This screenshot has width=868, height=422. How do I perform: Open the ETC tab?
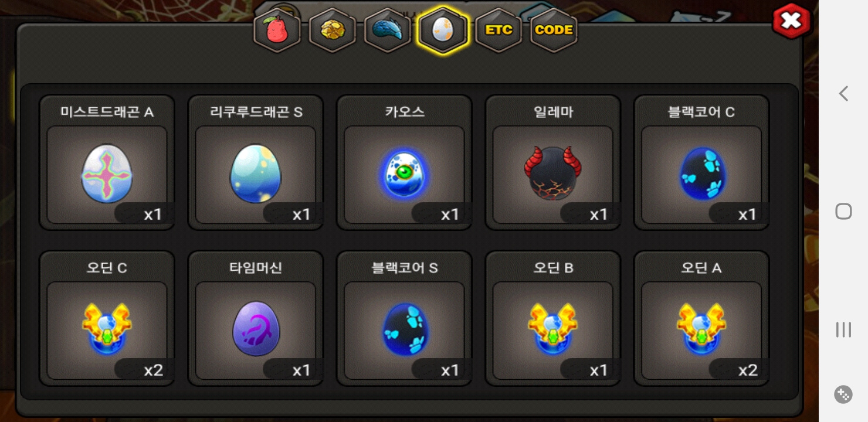coord(499,30)
